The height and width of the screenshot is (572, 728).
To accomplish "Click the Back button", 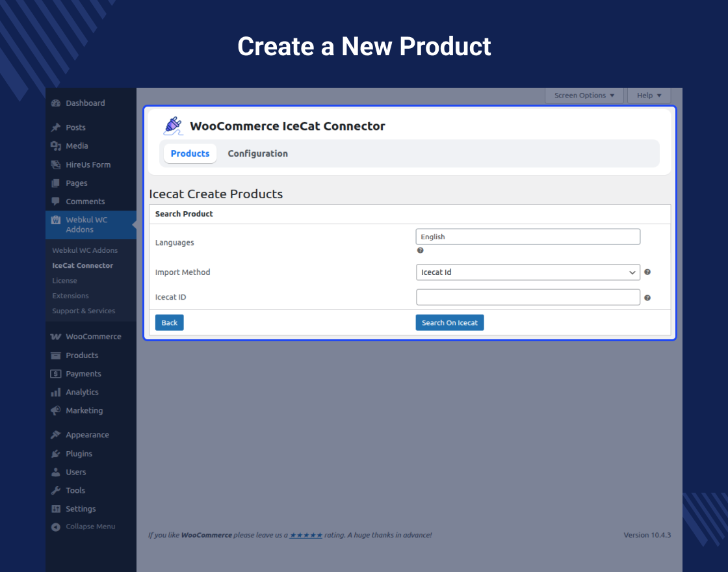I will (169, 323).
